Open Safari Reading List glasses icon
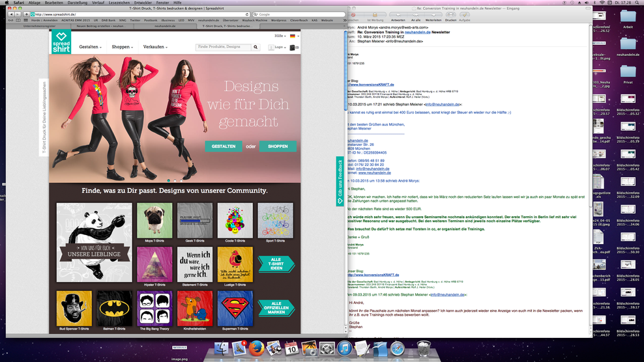The image size is (644, 362). 12,20
